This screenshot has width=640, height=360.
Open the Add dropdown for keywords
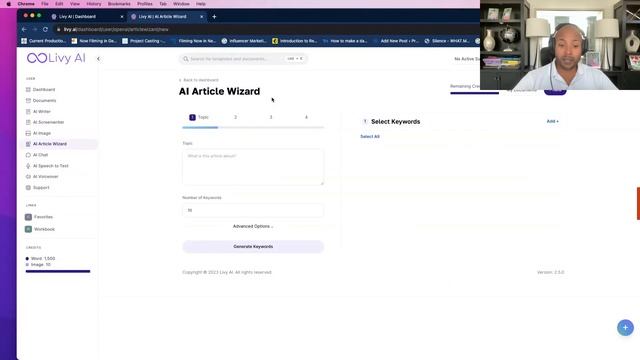[553, 121]
